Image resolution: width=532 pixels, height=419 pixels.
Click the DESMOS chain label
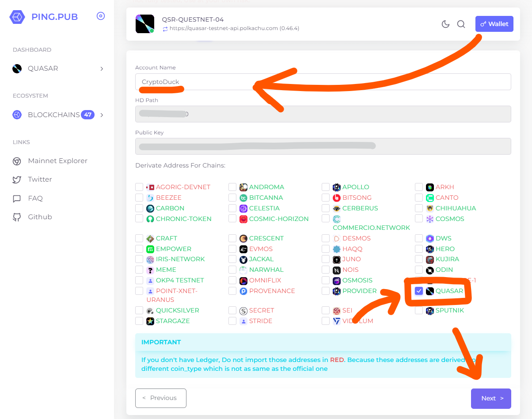(357, 238)
